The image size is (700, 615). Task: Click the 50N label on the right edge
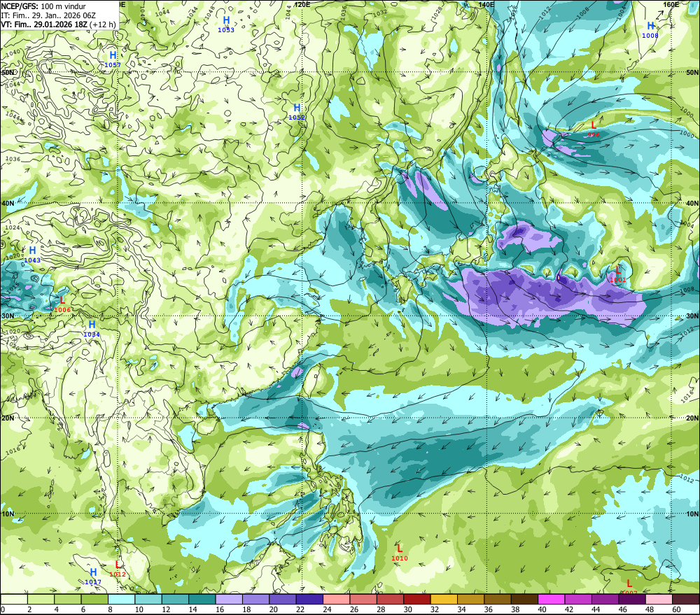[x=692, y=72]
